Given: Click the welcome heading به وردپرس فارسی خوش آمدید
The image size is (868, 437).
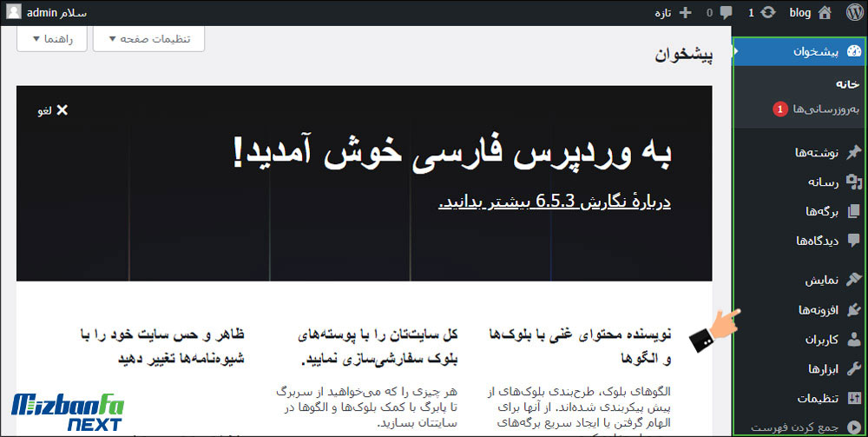Looking at the screenshot, I should point(452,153).
